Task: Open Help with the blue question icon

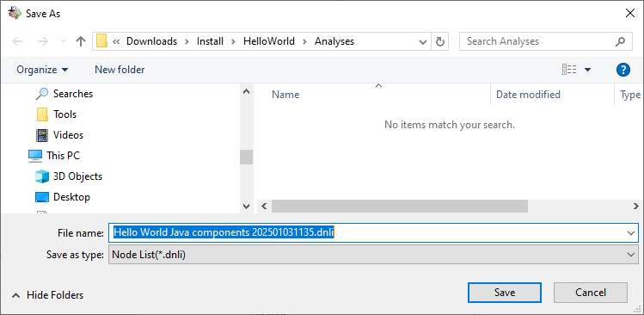Action: pos(623,70)
